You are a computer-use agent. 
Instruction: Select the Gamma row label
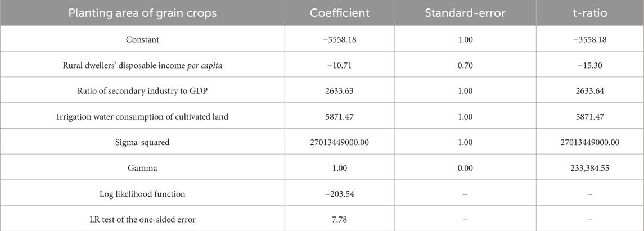point(142,168)
